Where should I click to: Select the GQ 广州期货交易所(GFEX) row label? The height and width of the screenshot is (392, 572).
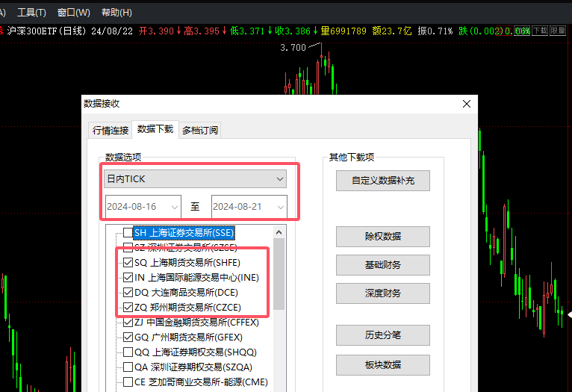pyautogui.click(x=188, y=337)
